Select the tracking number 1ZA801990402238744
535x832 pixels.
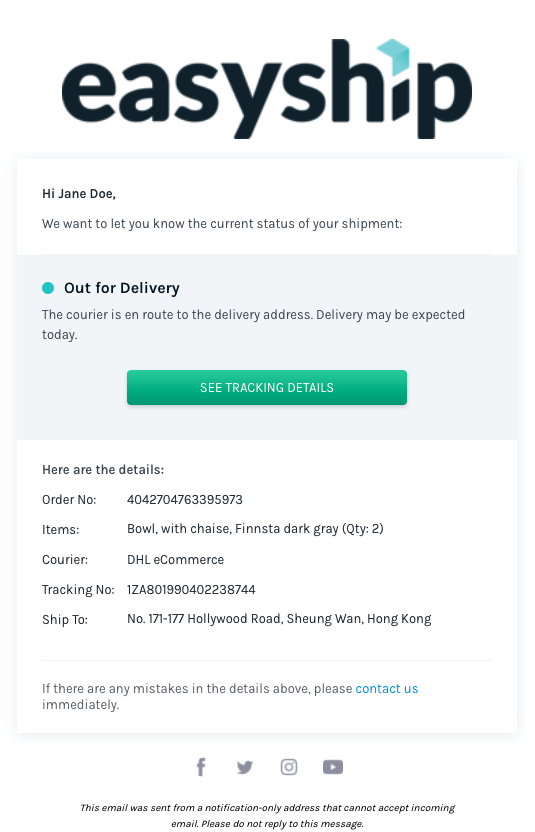[x=191, y=590]
